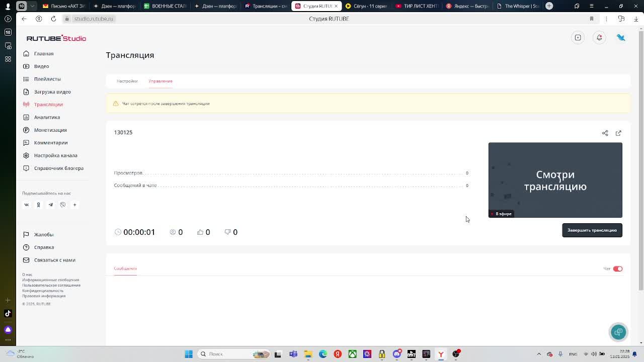Reload the page with the refresh icon

[53, 19]
